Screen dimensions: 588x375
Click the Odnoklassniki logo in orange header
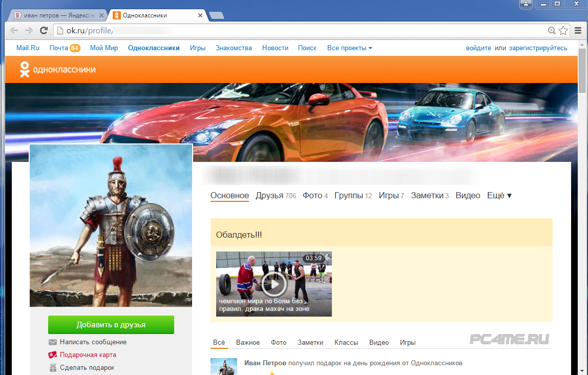click(57, 70)
